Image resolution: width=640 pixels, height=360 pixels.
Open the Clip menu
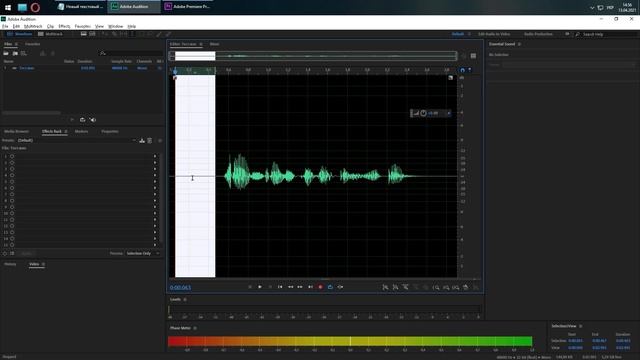click(50, 26)
